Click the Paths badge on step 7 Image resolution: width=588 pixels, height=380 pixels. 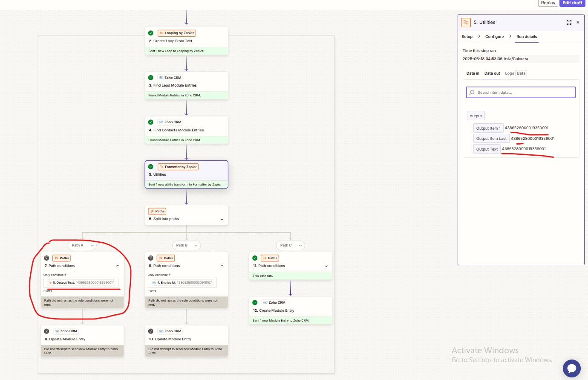pyautogui.click(x=61, y=258)
